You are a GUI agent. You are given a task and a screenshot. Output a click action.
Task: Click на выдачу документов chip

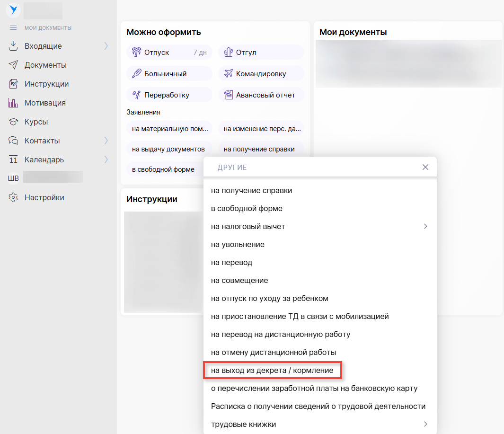(x=168, y=149)
